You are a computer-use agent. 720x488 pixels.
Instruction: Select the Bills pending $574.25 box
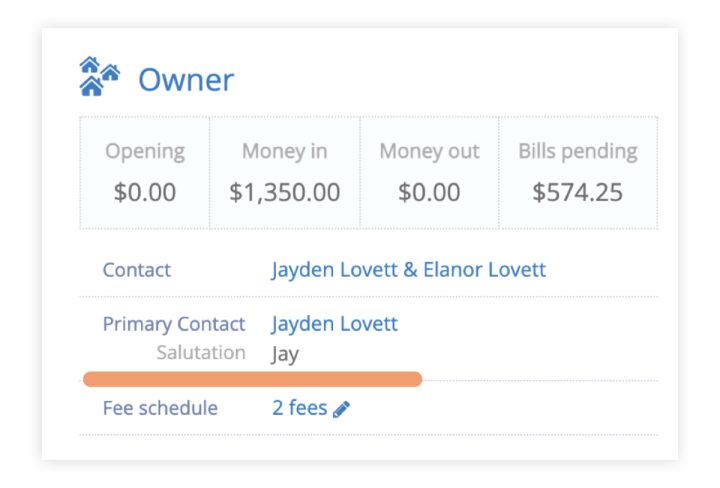578,173
